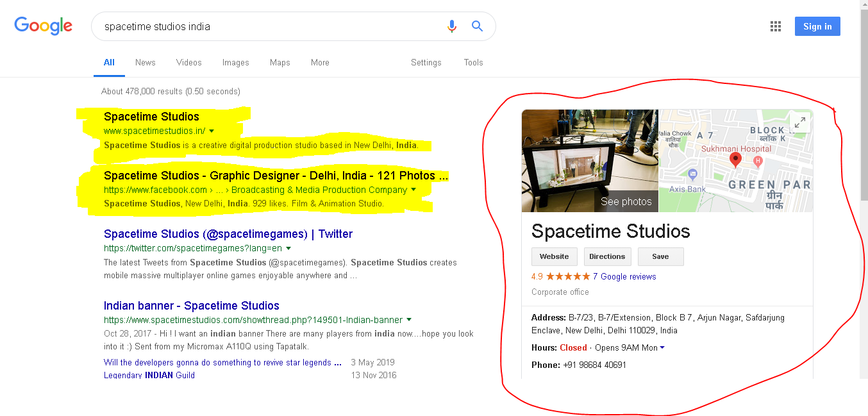Open Spacetime Studios Twitter result
868x416 pixels.
228,234
